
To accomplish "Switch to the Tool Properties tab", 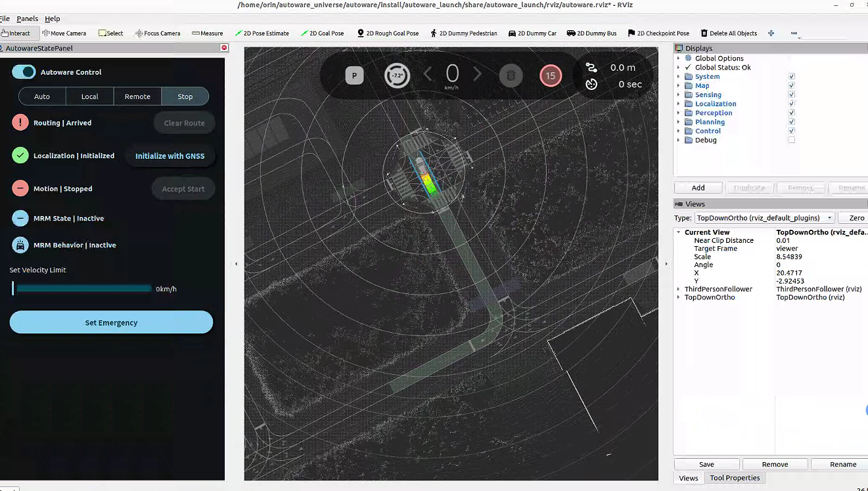I will [735, 478].
